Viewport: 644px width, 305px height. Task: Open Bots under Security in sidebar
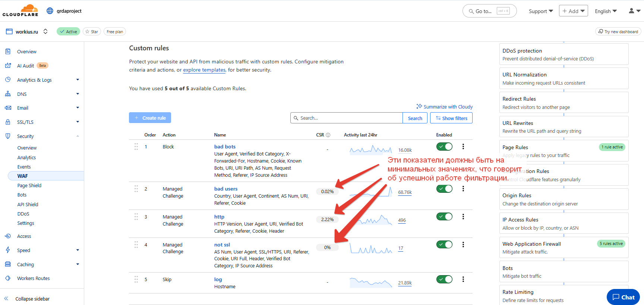22,195
